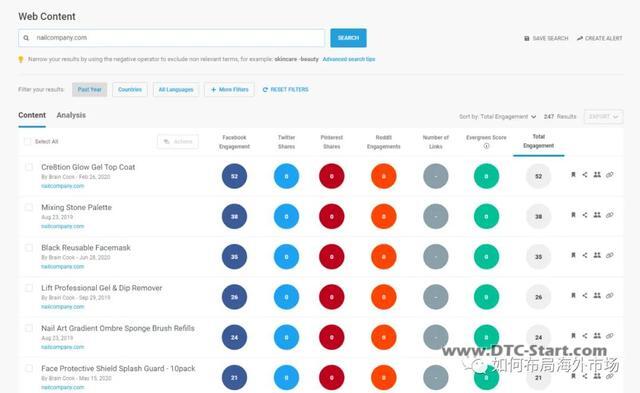Viewport: 640px width, 393px height.
Task: Click the Create Alert icon
Action: pyautogui.click(x=580, y=38)
